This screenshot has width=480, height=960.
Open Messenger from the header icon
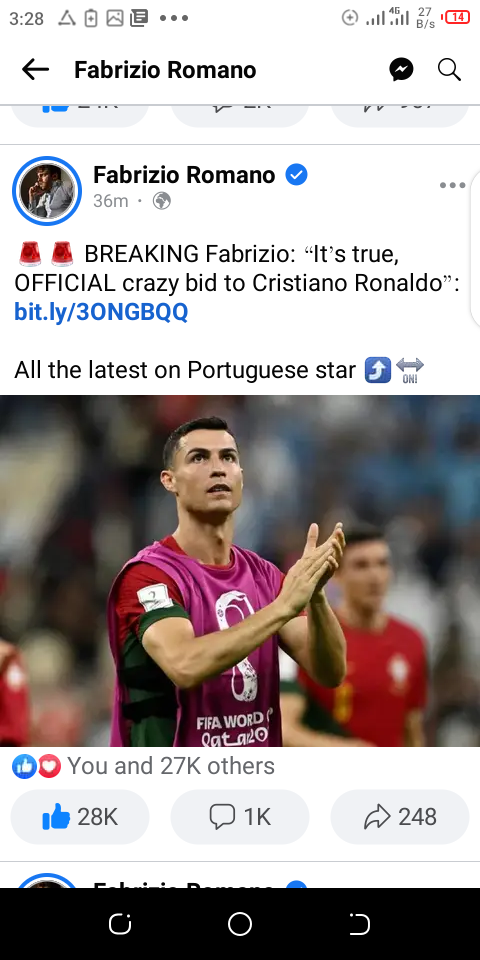(401, 70)
